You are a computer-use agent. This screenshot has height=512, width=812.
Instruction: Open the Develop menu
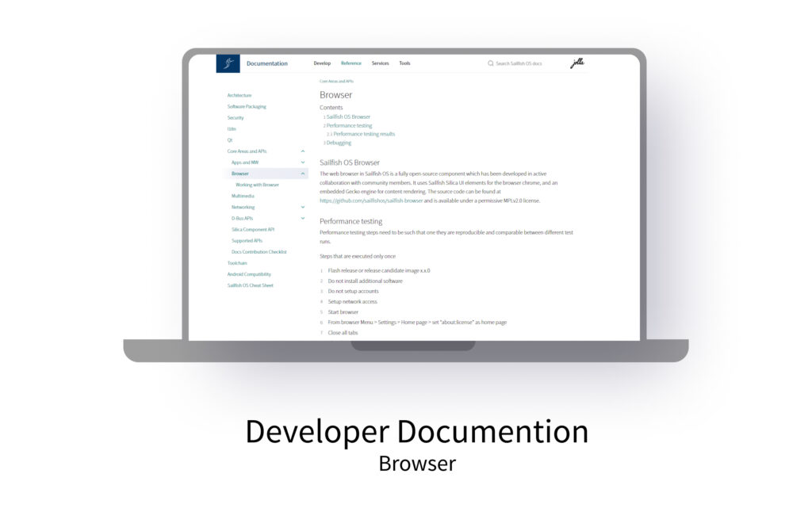pyautogui.click(x=322, y=63)
